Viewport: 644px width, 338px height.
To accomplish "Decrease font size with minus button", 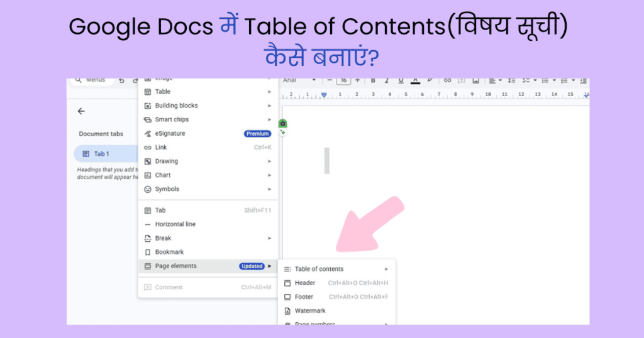I will (x=330, y=81).
